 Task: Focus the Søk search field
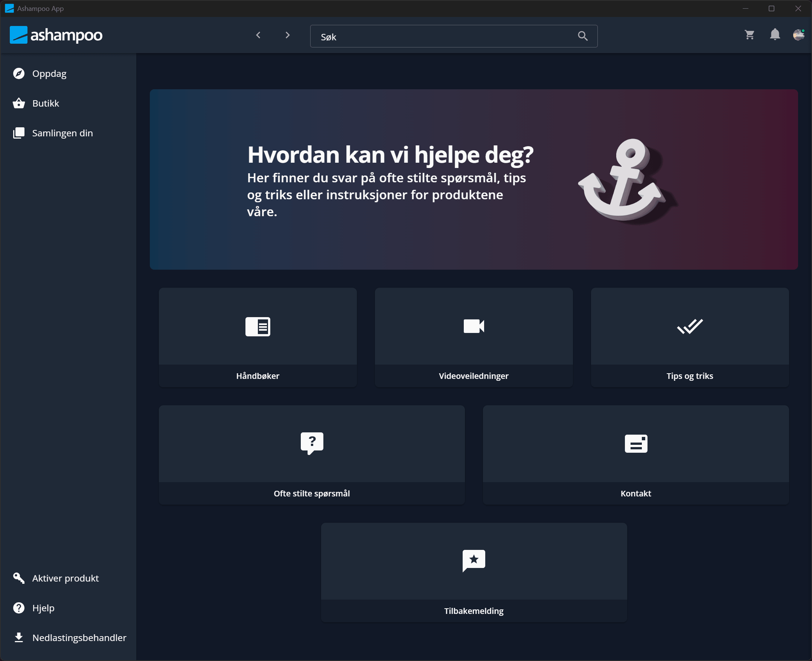pyautogui.click(x=454, y=36)
